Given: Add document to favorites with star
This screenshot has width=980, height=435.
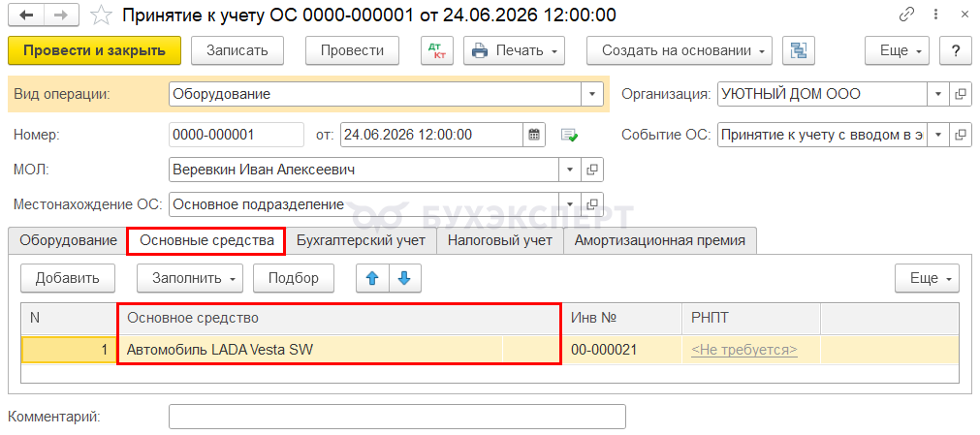Looking at the screenshot, I should coord(100,15).
